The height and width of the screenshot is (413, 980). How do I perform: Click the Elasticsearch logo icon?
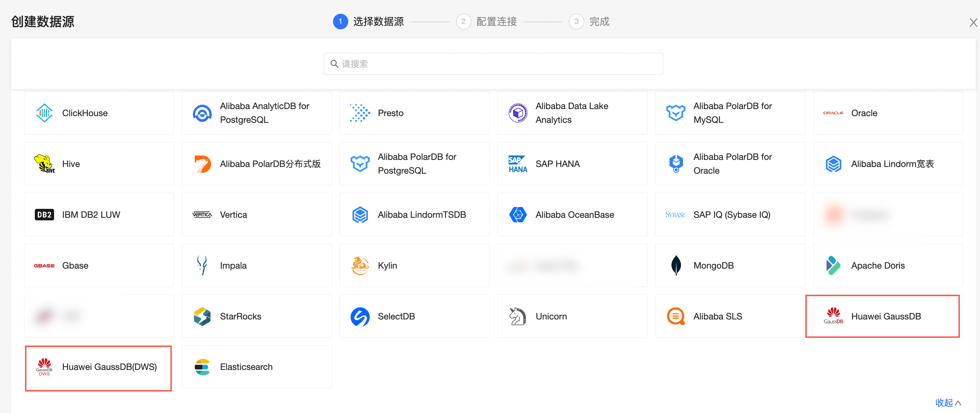point(202,367)
